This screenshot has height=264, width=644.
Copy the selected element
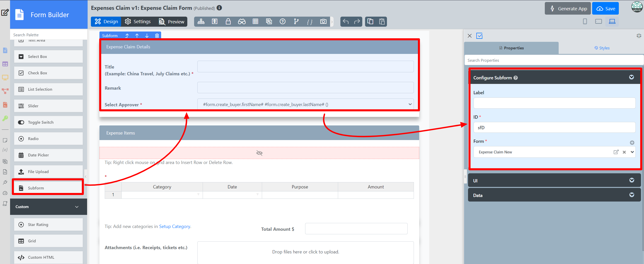pyautogui.click(x=370, y=22)
